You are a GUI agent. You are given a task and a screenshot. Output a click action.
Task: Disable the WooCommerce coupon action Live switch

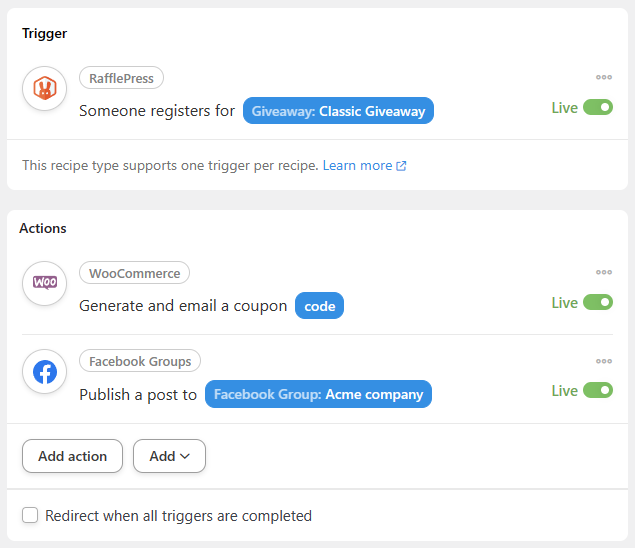pyautogui.click(x=598, y=302)
